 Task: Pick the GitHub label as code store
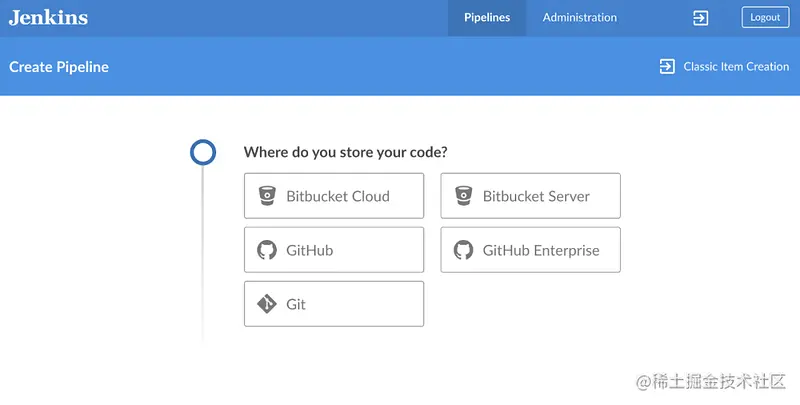pyautogui.click(x=309, y=250)
